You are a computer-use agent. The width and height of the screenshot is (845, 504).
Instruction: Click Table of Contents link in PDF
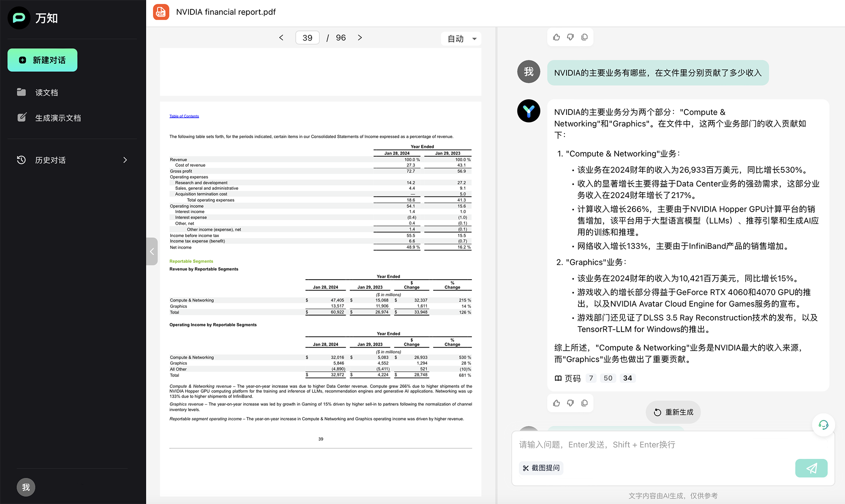184,116
